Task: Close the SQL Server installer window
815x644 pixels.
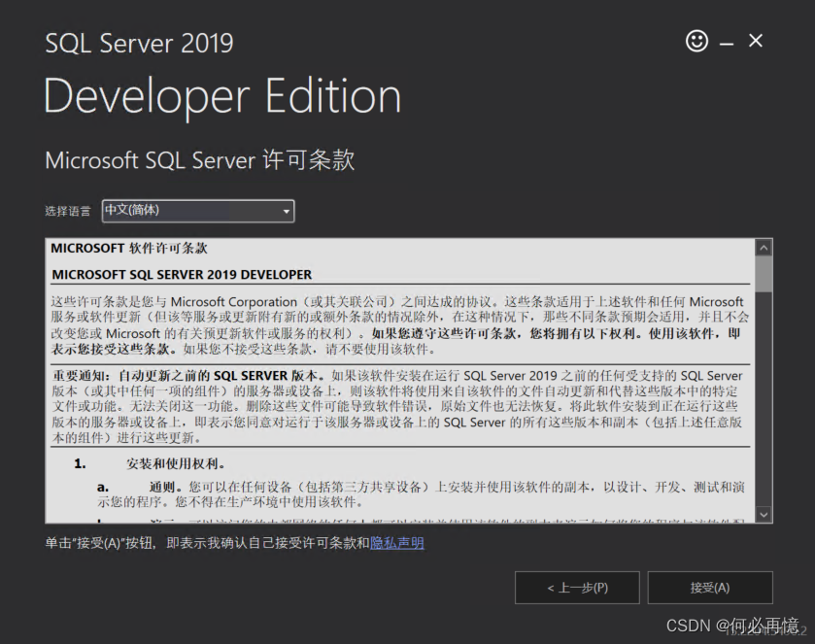Action: point(755,41)
